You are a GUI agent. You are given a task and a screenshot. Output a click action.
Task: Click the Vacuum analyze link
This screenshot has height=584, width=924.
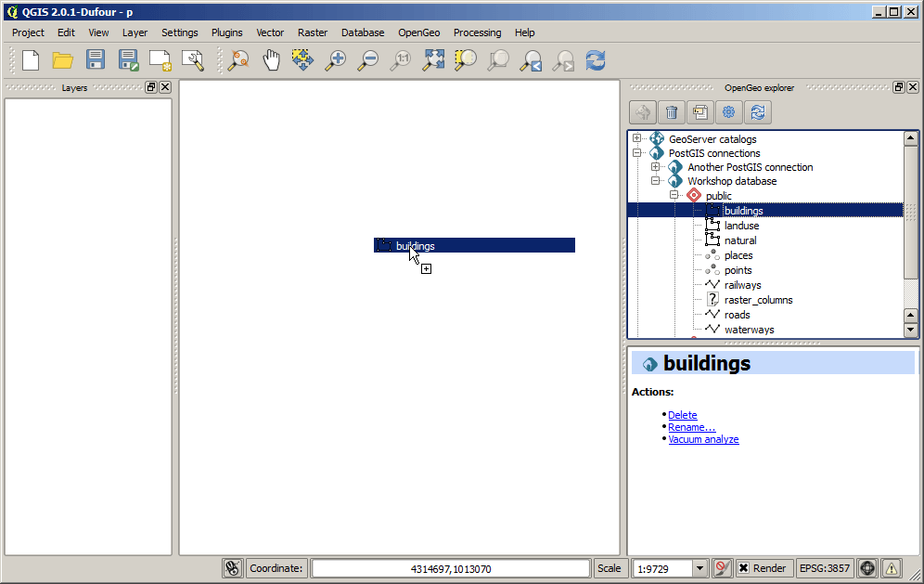(x=703, y=439)
